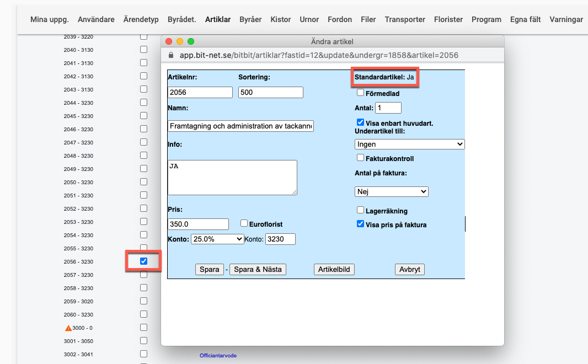Viewport: 588px width, 364px height.
Task: Select row text 2057 - 3230
Action: [78, 275]
